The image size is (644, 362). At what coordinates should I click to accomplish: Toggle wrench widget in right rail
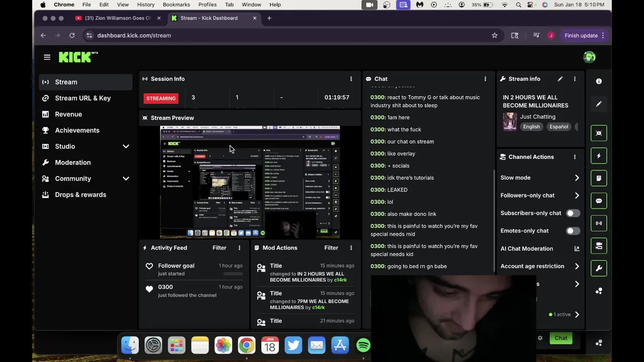[x=599, y=268]
